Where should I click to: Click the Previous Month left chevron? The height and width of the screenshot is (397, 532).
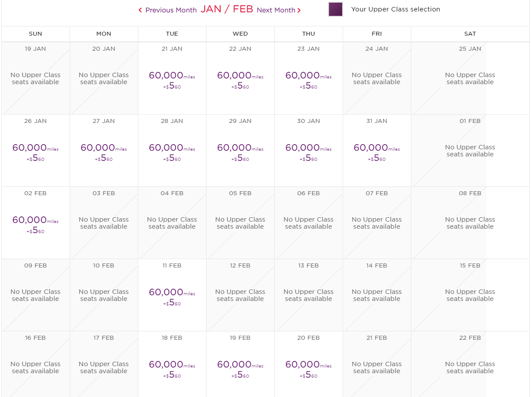140,10
